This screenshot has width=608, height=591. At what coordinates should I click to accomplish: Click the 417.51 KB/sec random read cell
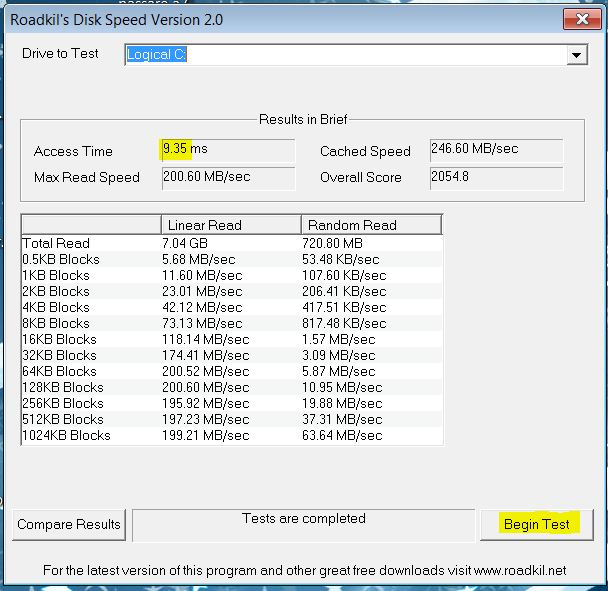[x=344, y=307]
